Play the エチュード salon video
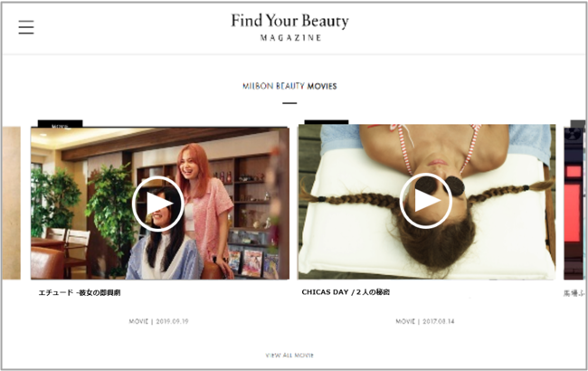This screenshot has width=588, height=371. [158, 204]
